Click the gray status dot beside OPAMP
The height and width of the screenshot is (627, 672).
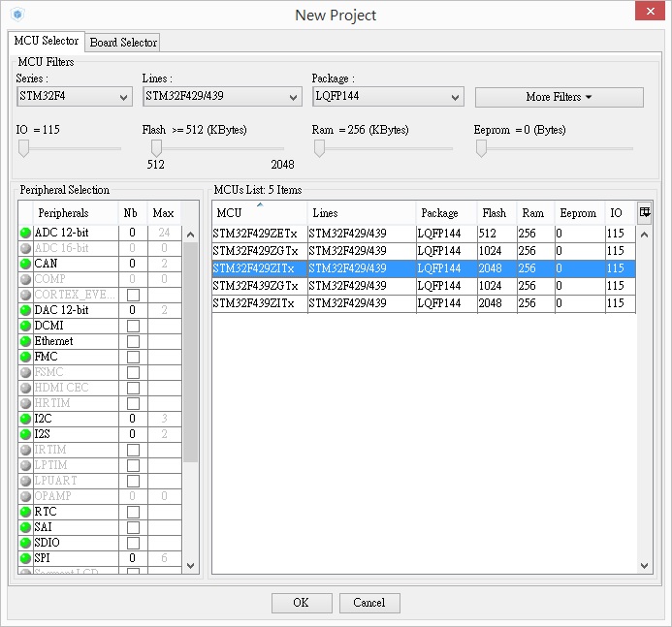(x=25, y=496)
